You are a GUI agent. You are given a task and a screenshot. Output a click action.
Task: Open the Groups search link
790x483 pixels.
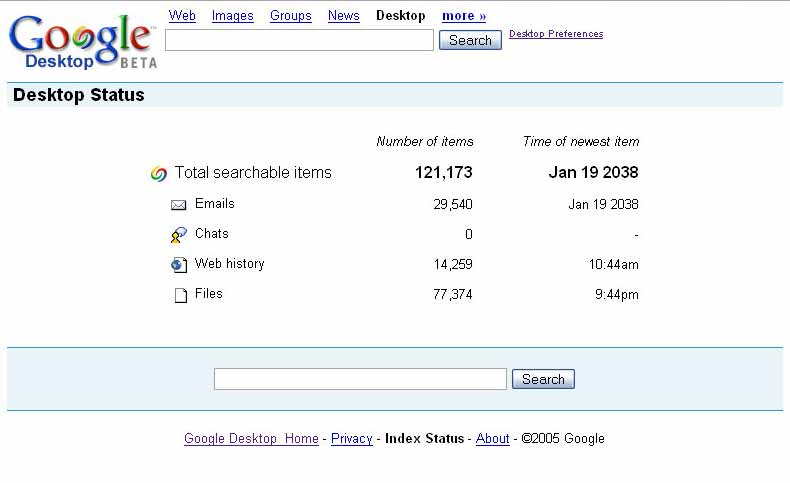[x=291, y=16]
